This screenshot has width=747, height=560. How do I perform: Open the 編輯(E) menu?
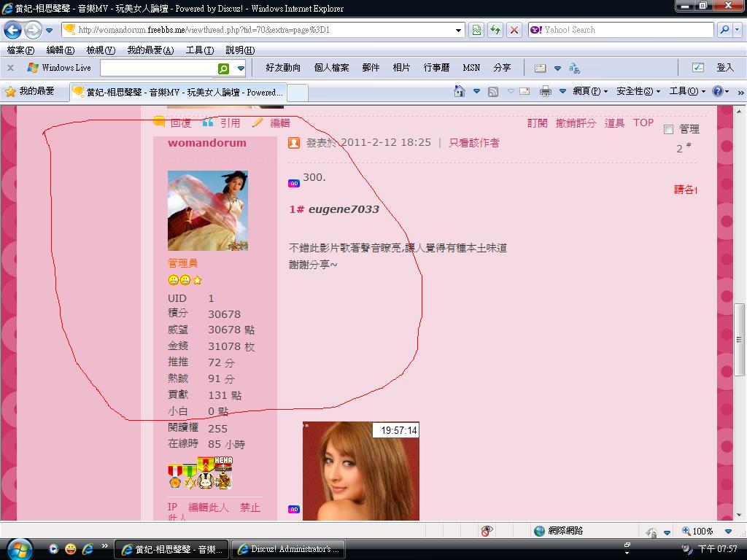pos(61,50)
